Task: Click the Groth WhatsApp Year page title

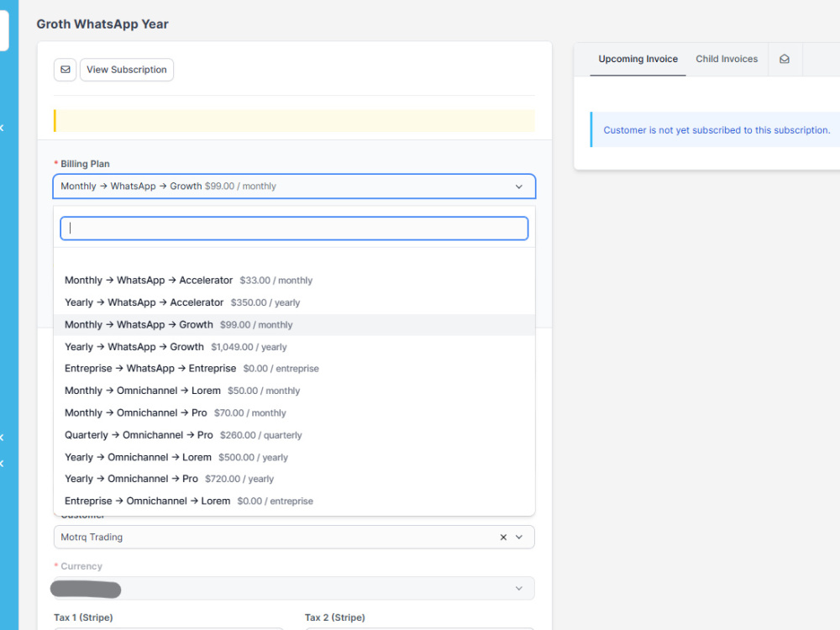Action: (x=102, y=24)
